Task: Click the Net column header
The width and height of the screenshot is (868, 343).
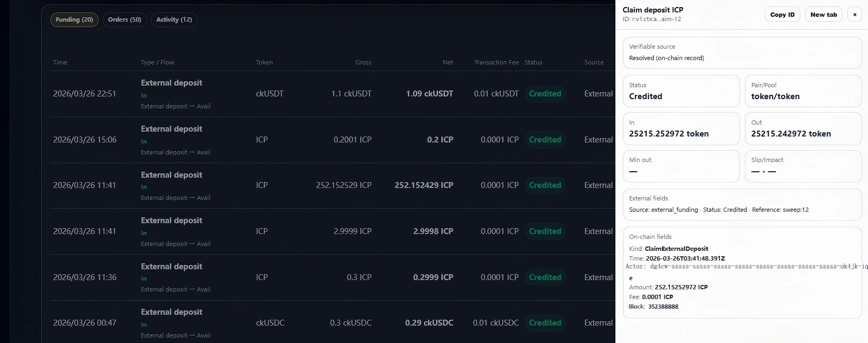Action: pyautogui.click(x=447, y=62)
